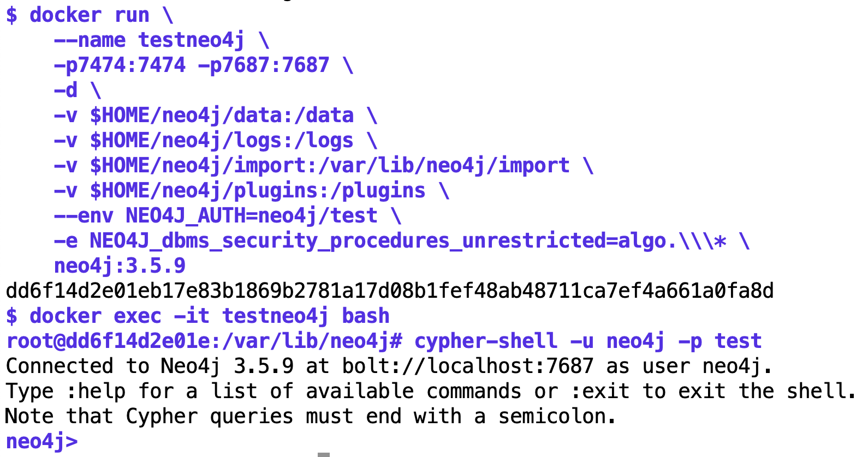Click the '/var/lib/neo4j/import' volume path
868x457 pixels.
(x=444, y=166)
